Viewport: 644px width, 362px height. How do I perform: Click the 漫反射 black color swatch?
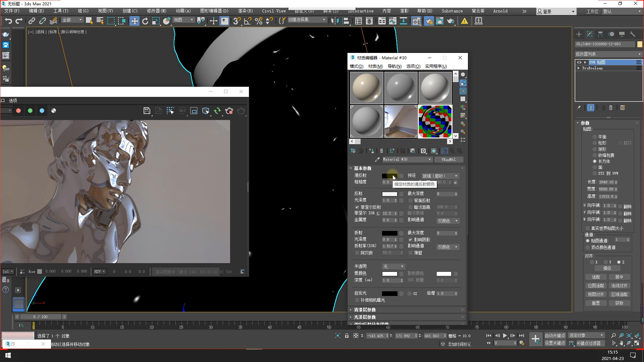[389, 176]
